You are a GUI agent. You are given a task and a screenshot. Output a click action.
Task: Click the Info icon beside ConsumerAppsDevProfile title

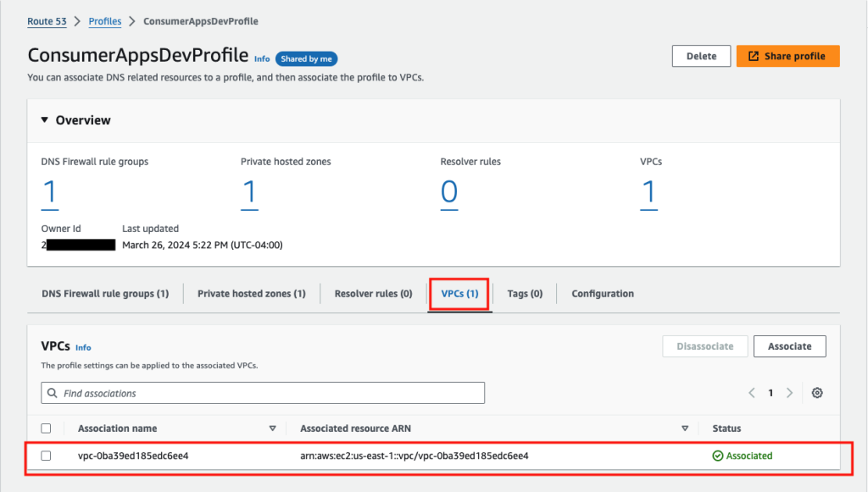point(262,58)
